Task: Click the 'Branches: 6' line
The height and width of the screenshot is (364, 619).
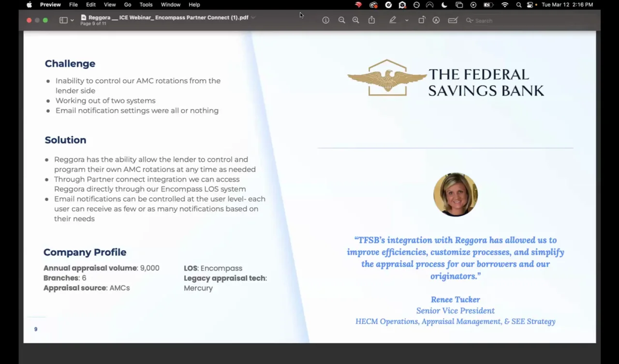Action: [65, 278]
